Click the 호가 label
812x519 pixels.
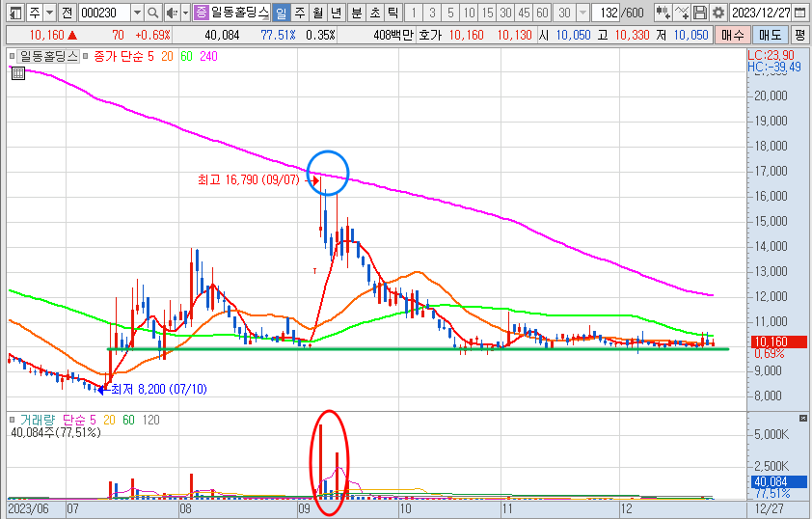(x=430, y=36)
